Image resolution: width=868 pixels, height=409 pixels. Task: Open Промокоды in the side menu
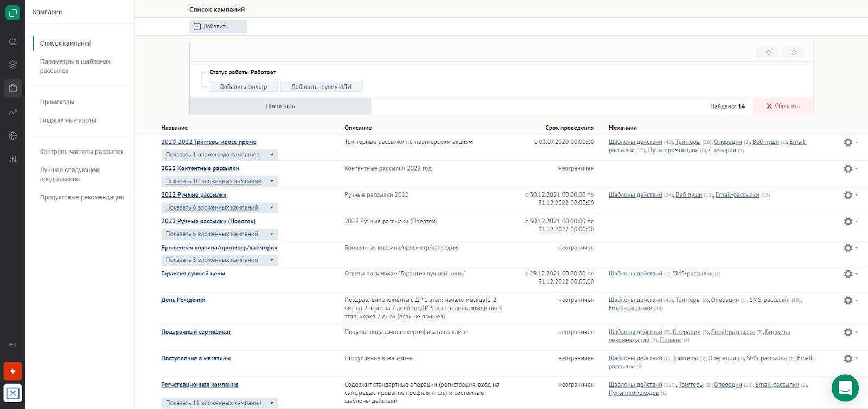tap(57, 102)
